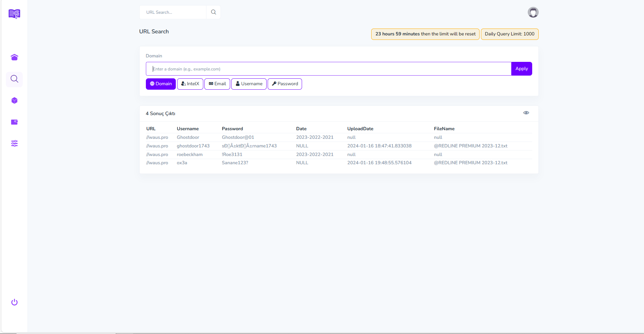Click the Apply button
644x334 pixels.
522,69
